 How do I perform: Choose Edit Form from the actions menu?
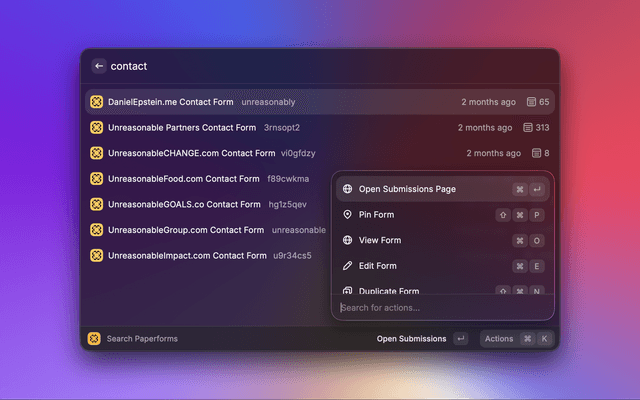pos(378,266)
